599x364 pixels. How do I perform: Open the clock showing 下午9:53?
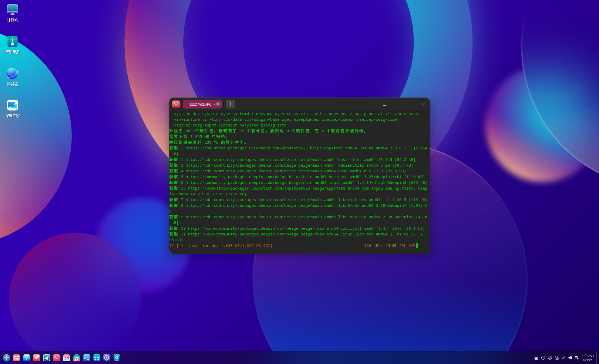click(587, 358)
